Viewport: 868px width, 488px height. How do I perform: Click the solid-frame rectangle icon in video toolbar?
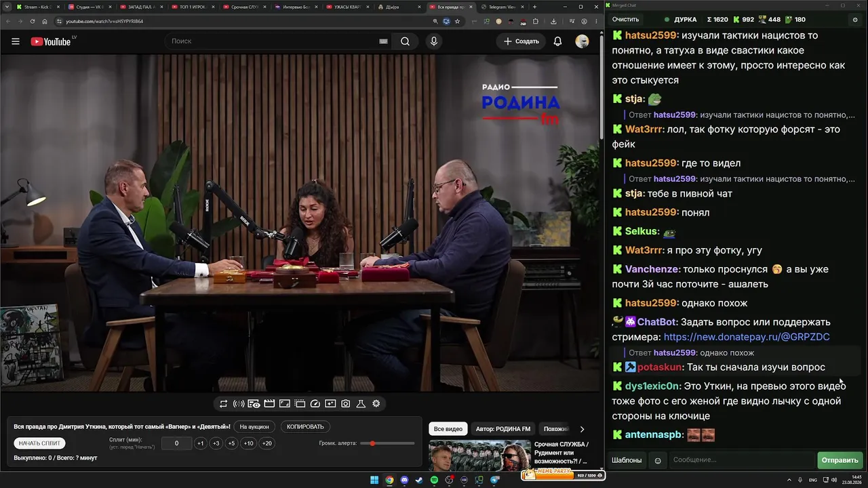[x=284, y=404]
